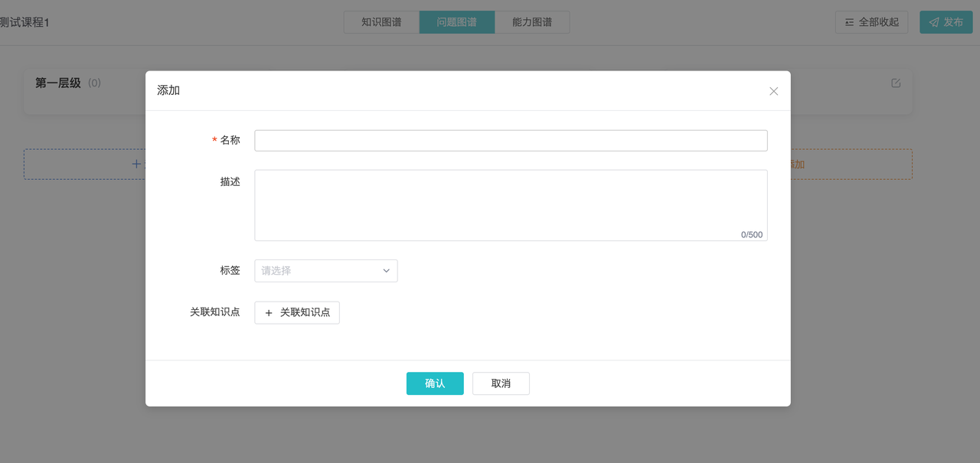Open the 能力图谱 tab
The image size is (980, 463).
click(x=532, y=22)
